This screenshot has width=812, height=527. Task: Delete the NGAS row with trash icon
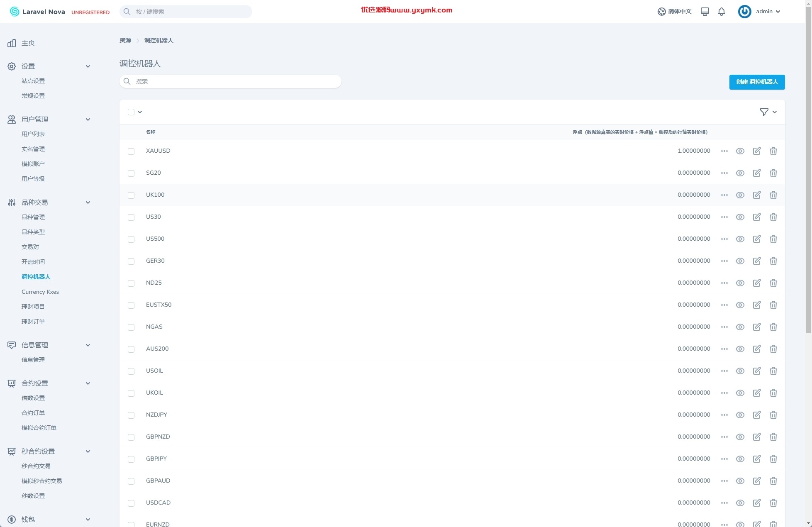(x=773, y=327)
